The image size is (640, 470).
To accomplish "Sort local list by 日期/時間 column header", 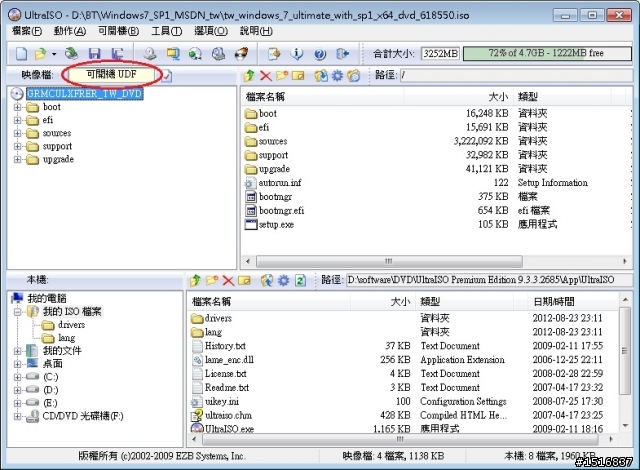I will 573,302.
